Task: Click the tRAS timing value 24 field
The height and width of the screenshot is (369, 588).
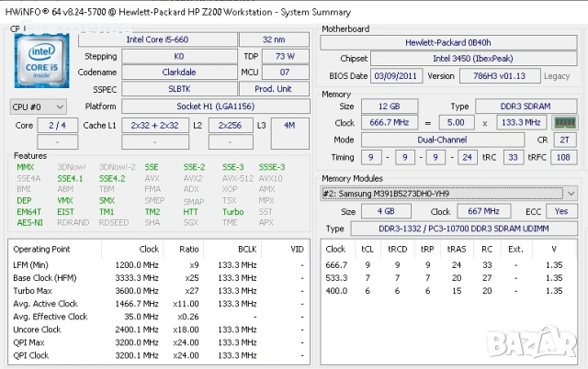Action: (x=468, y=157)
